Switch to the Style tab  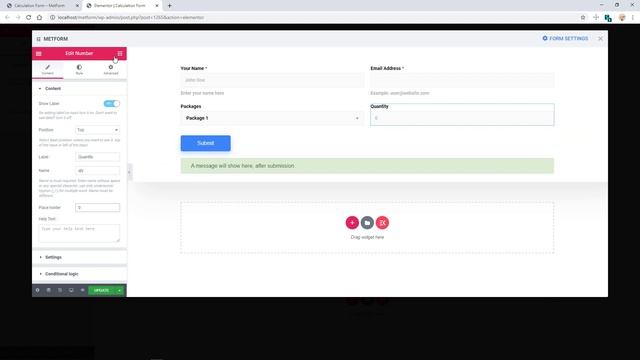tap(79, 69)
